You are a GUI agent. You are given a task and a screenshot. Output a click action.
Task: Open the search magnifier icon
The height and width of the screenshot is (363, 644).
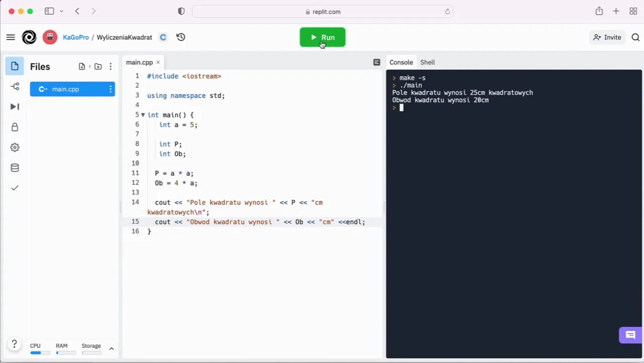635,37
